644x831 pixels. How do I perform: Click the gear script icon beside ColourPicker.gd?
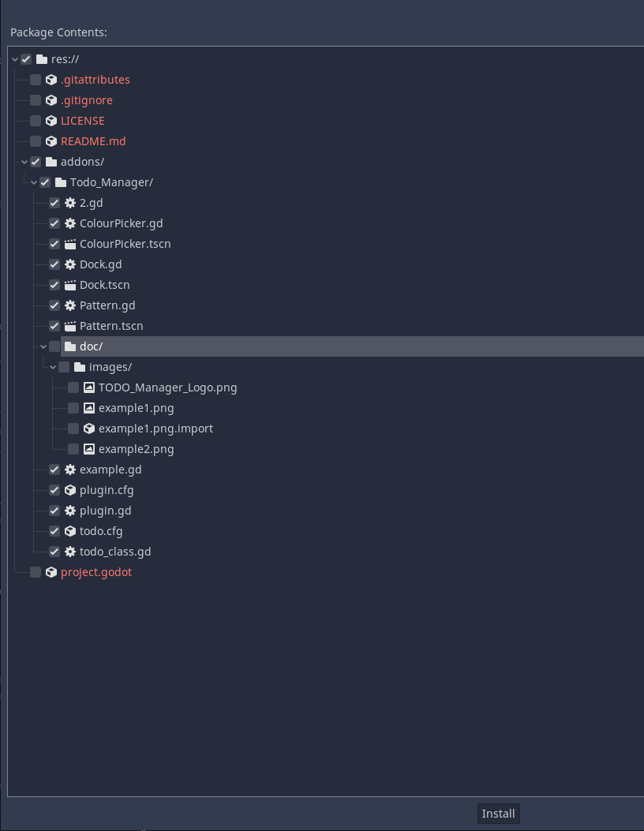click(70, 223)
